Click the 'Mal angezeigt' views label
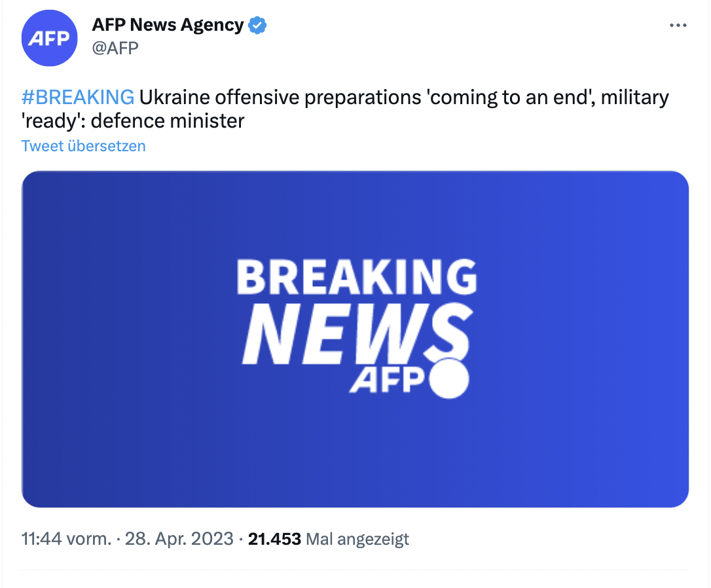Viewport: 711px width, 588px height. click(357, 539)
